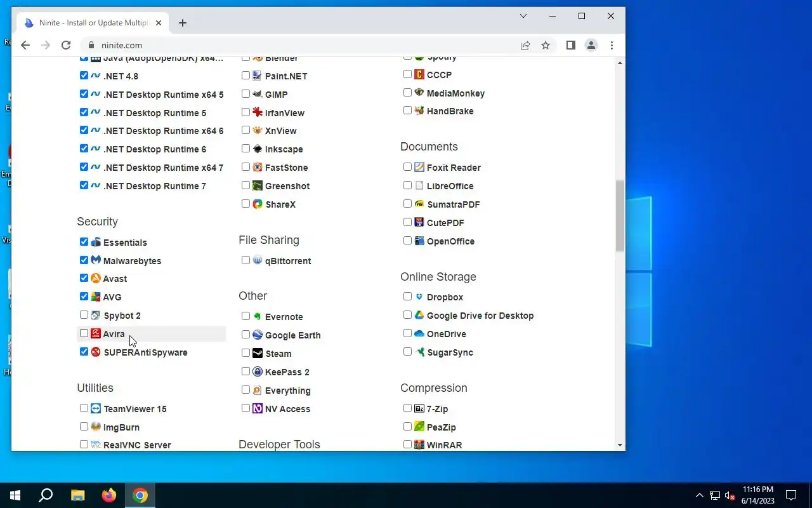Click the OneDrive cloud icon
This screenshot has height=508, width=812.
[419, 333]
